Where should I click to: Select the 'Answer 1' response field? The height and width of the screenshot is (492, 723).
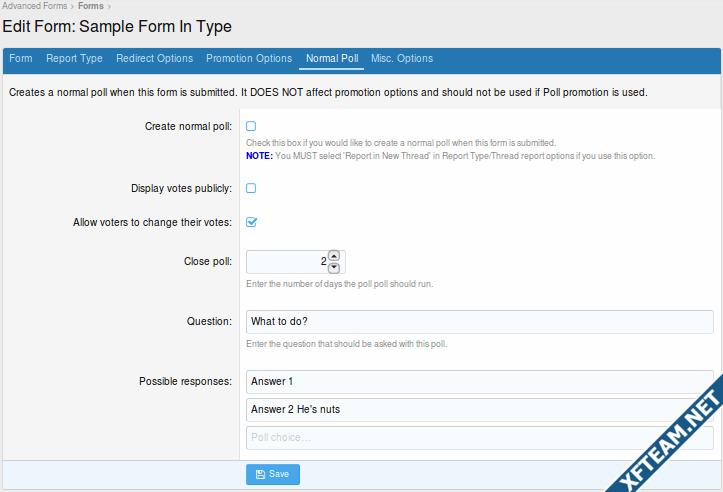point(480,382)
